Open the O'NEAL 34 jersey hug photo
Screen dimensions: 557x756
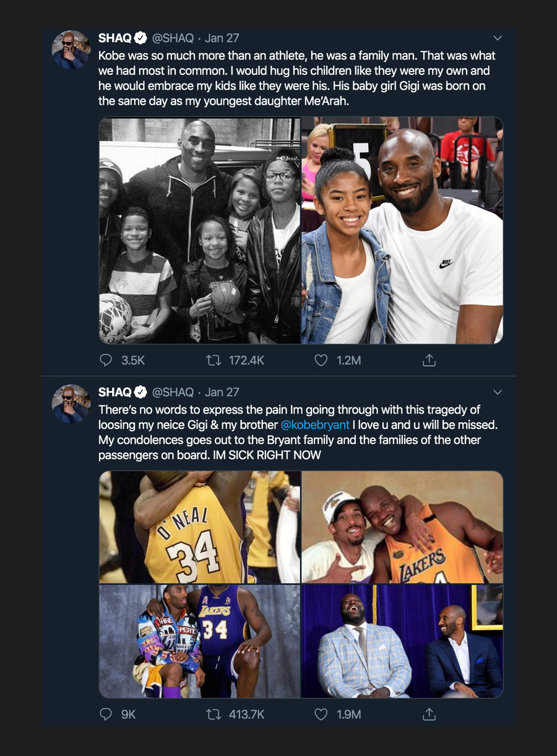[x=199, y=527]
